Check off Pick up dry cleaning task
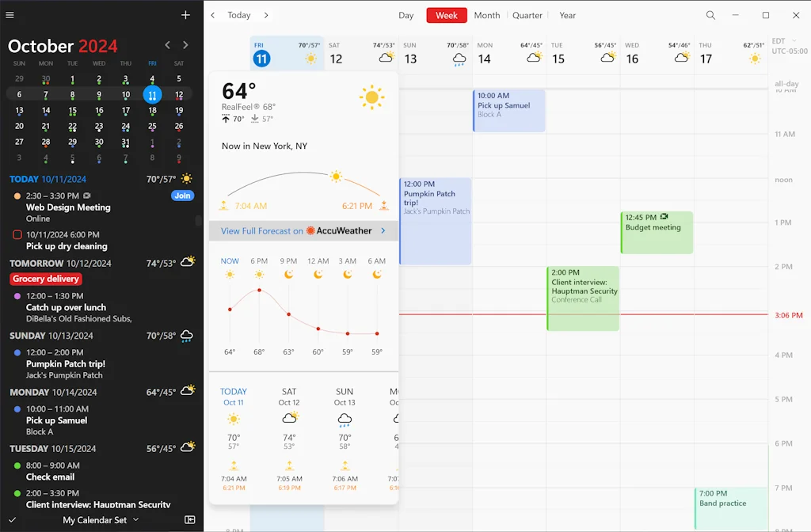811x532 pixels. (x=18, y=234)
